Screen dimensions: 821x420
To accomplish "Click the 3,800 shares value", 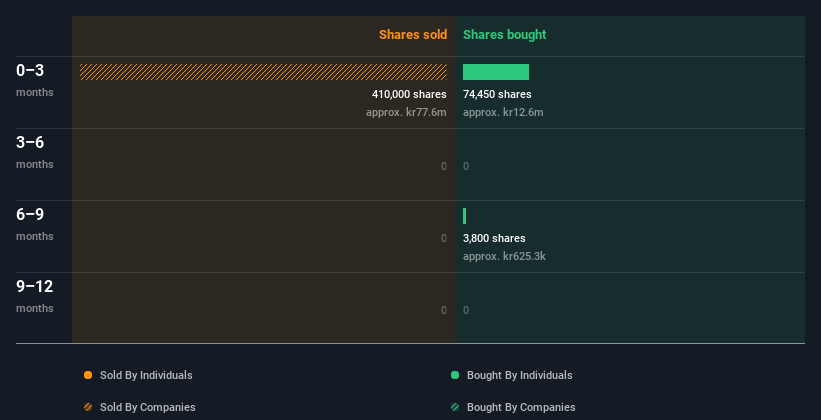I will pyautogui.click(x=494, y=238).
